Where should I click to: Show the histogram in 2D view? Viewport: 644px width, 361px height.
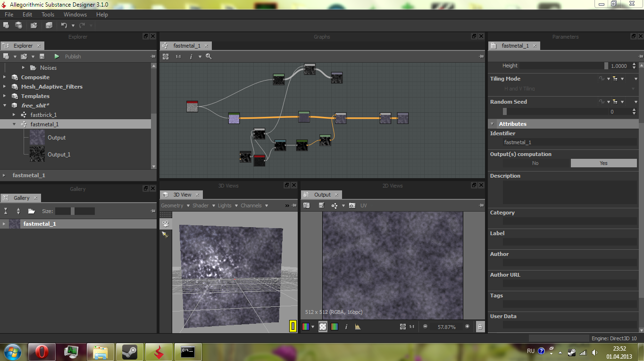click(358, 327)
